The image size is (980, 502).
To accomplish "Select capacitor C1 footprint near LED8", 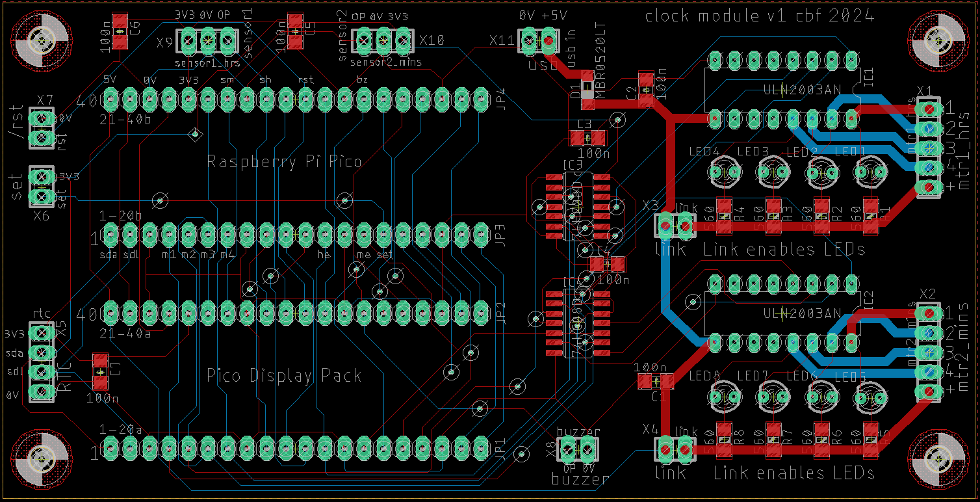I will pyautogui.click(x=655, y=381).
